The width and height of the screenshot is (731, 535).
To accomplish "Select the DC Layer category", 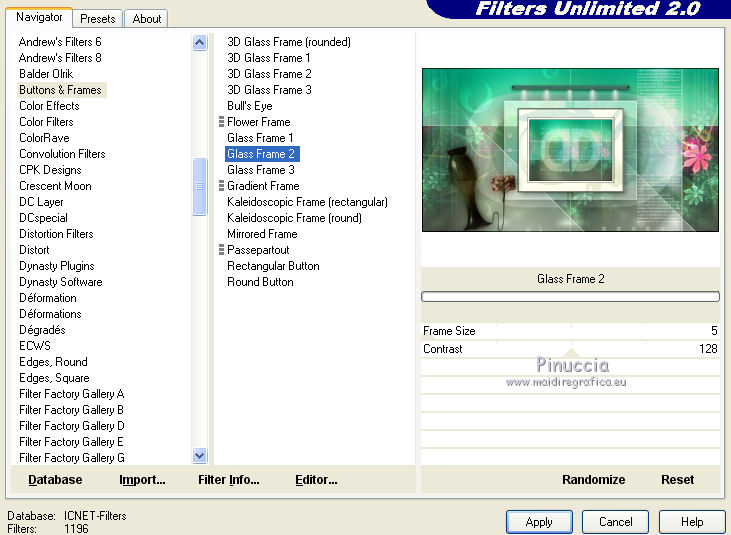I will [41, 202].
